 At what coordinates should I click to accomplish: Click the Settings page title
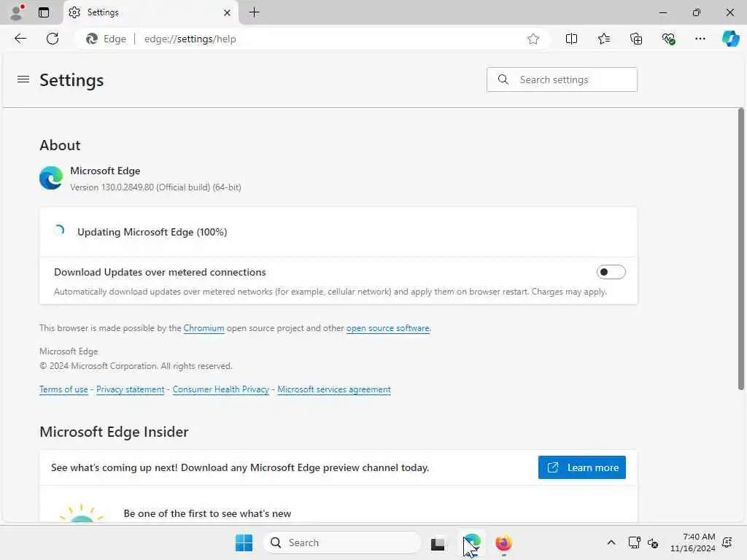(71, 80)
